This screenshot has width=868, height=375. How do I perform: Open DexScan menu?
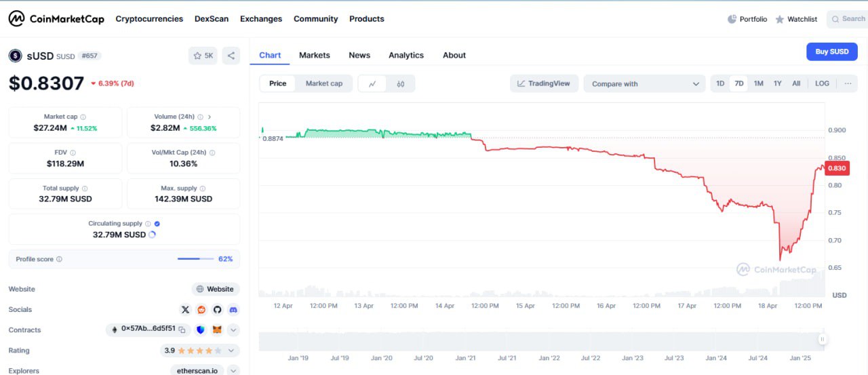212,19
